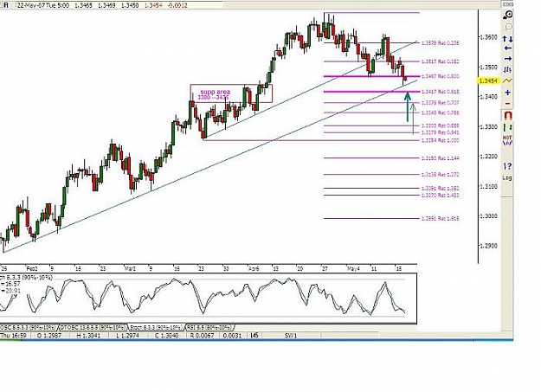Click the 1.3467 Ret 0.500 retracement label

441,76
